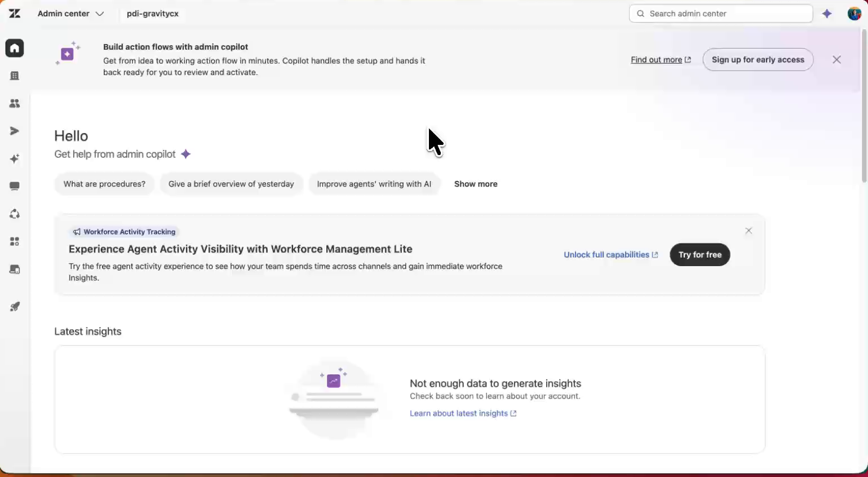Select the 'What are procedures?' suggestion chip
Image resolution: width=868 pixels, height=477 pixels.
104,184
